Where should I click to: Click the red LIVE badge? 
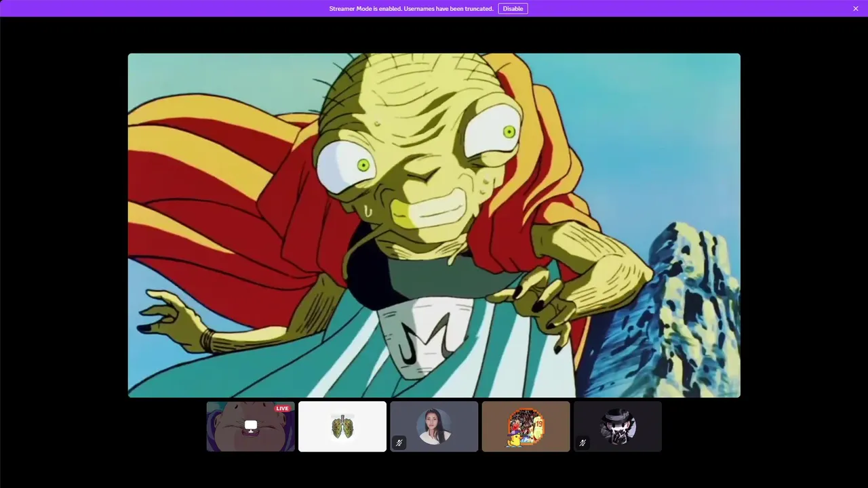tap(282, 408)
